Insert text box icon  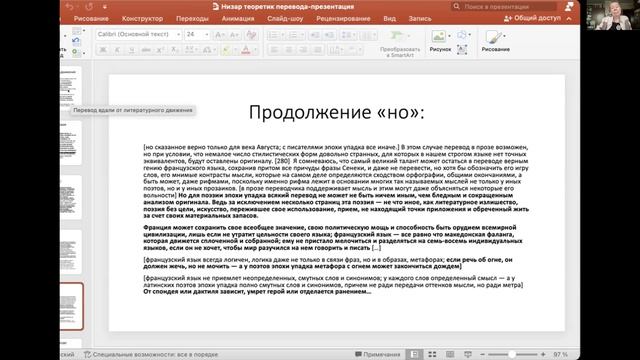pyautogui.click(x=462, y=50)
